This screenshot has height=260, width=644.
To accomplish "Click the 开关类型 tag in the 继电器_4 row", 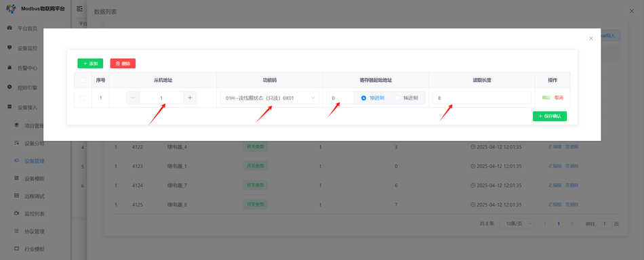I will (x=255, y=146).
